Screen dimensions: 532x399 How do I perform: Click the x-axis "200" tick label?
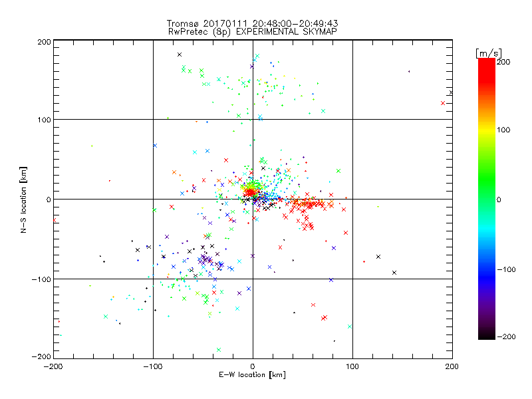coord(452,366)
